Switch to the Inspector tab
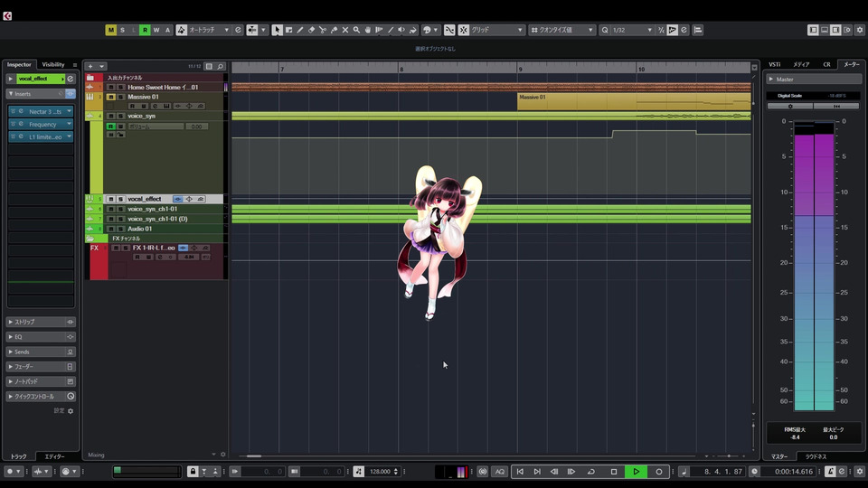868x488 pixels. (x=19, y=65)
